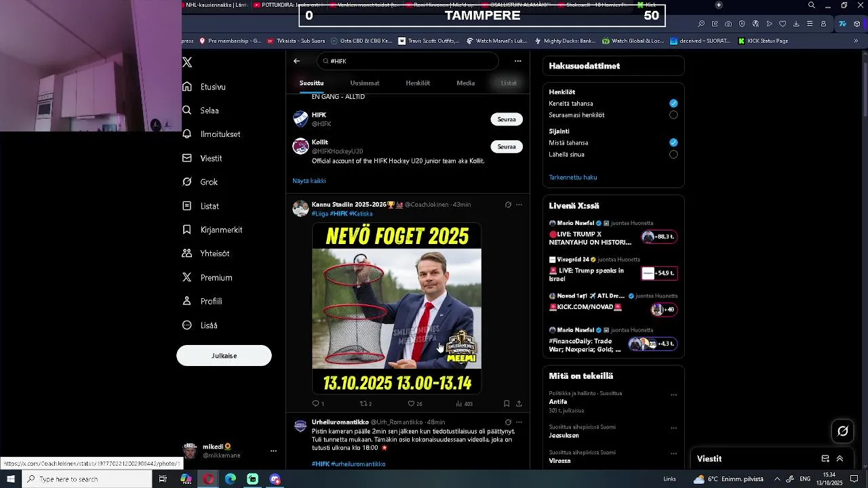
Task: Open the Nevö Foget 2025 image
Action: (x=397, y=308)
